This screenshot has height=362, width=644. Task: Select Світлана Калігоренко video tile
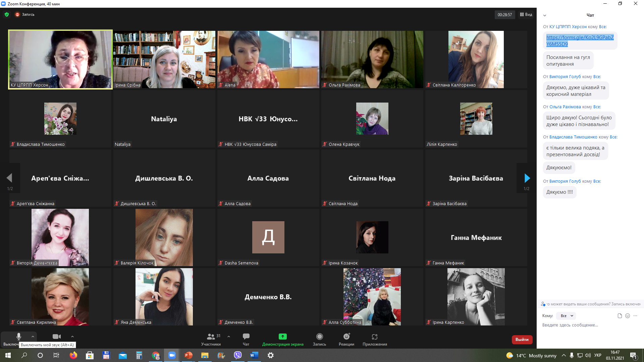click(476, 59)
